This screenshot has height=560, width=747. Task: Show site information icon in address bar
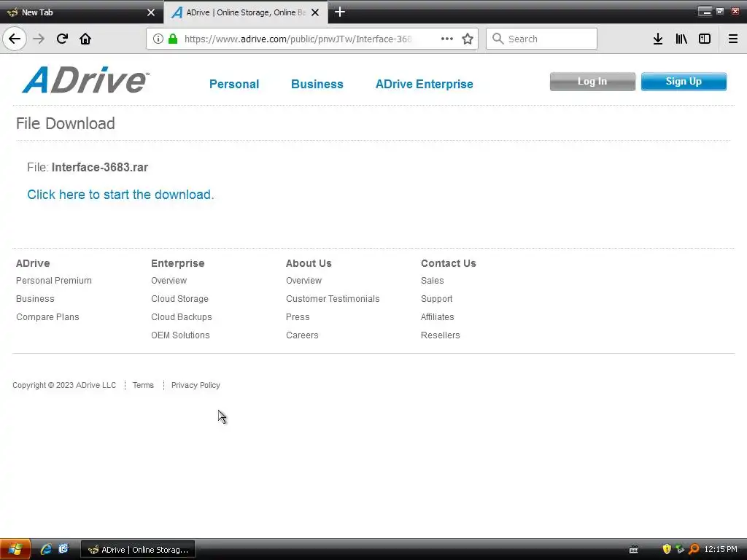(158, 39)
